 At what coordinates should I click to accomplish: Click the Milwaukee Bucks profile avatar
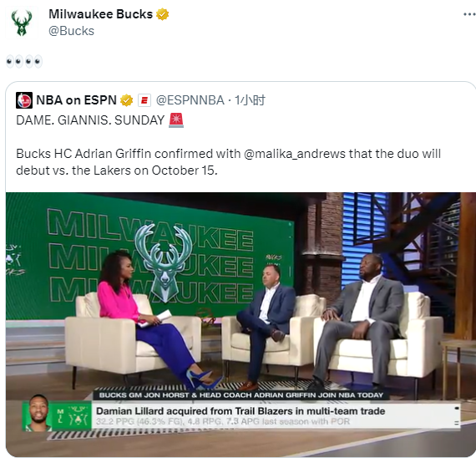(22, 23)
